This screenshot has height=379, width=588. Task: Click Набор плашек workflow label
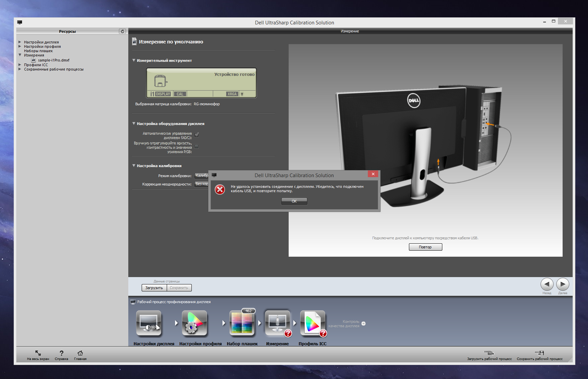[x=242, y=344]
